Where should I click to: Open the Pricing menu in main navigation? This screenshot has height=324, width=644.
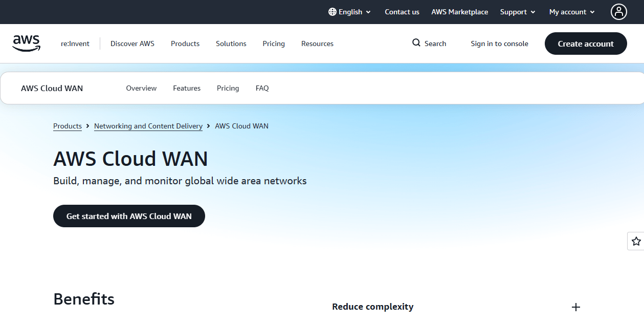point(274,44)
